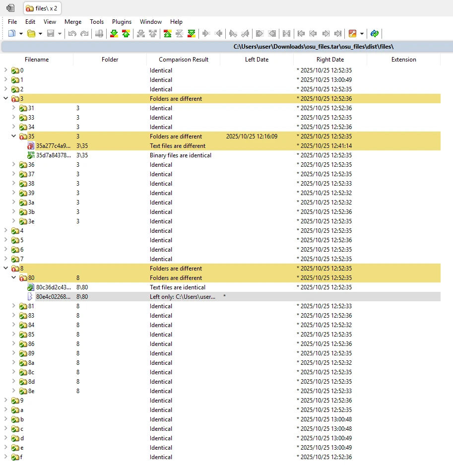Open the dropdown arrow beside New
The image size is (453, 476).
click(x=21, y=34)
